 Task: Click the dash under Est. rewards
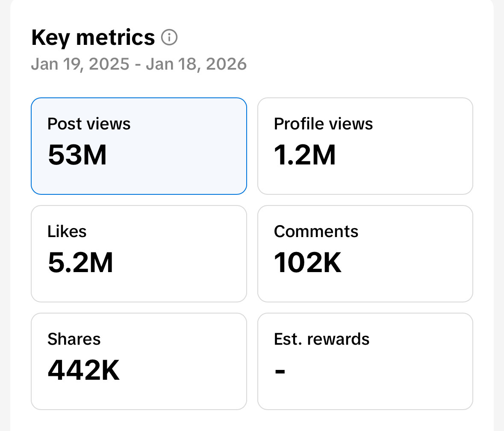tap(280, 371)
